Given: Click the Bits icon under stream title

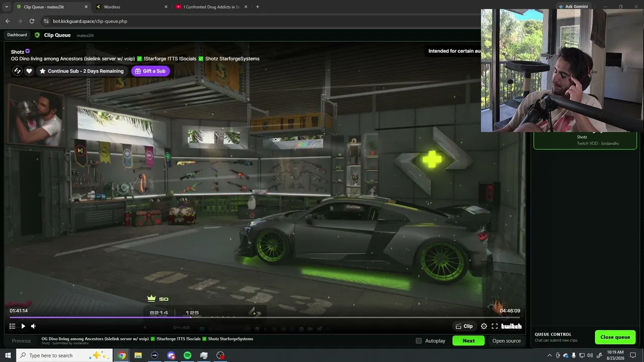Looking at the screenshot, I should (17, 71).
